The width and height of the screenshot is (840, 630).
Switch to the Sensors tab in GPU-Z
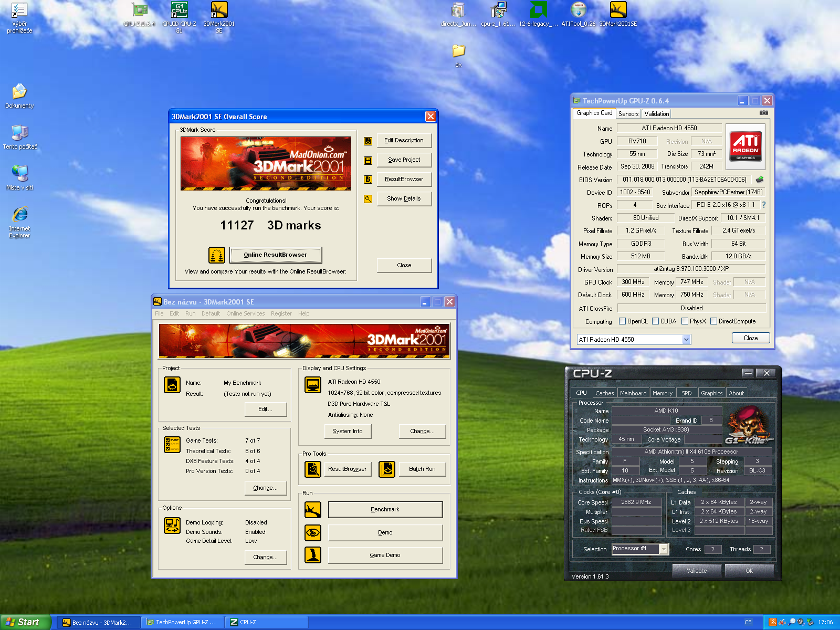coord(628,114)
